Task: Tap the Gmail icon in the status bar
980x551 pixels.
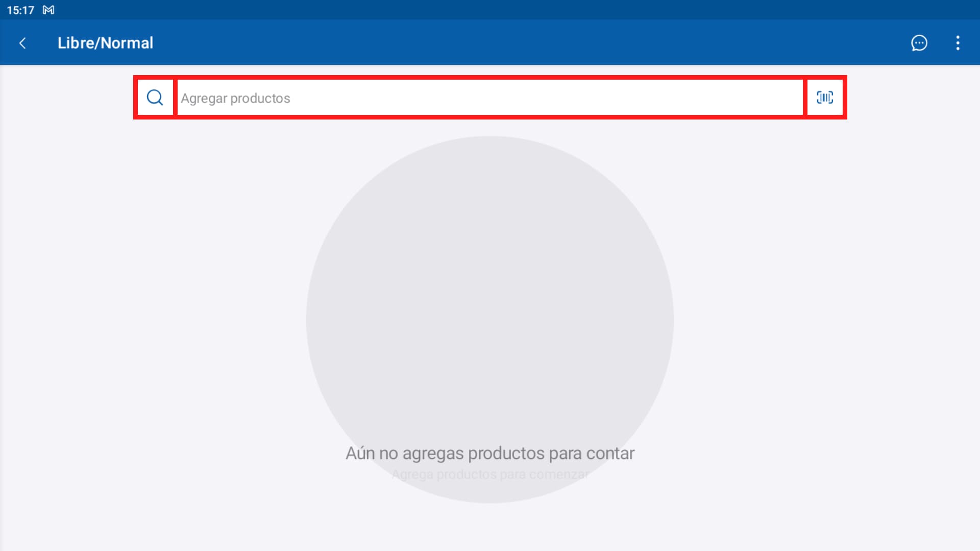Action: tap(48, 9)
